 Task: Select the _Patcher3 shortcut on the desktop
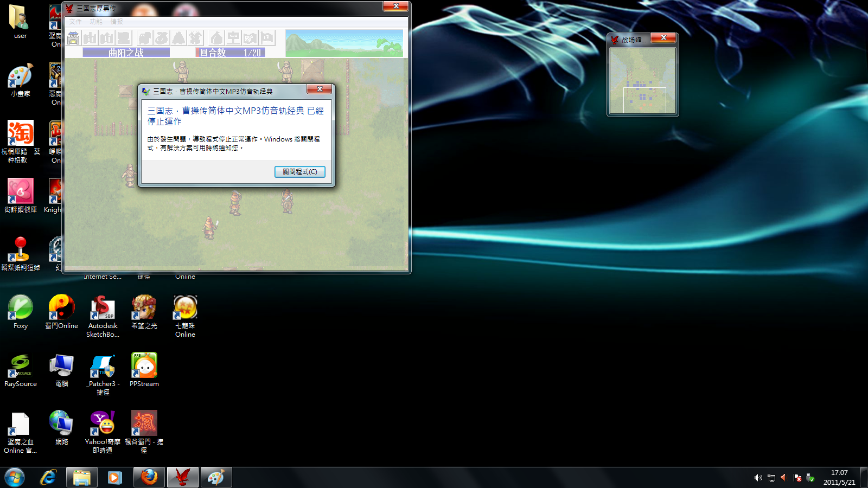point(103,374)
